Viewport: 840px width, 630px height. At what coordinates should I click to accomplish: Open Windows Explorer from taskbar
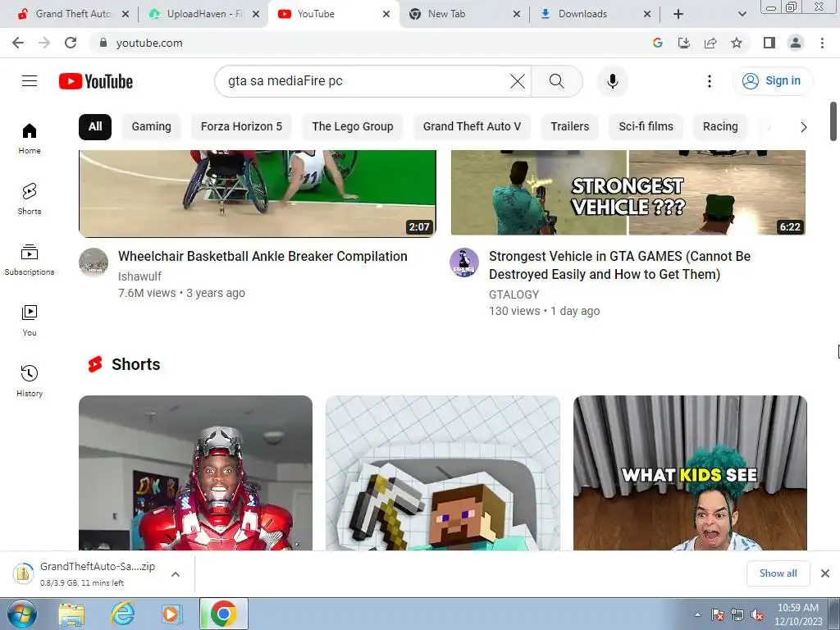click(x=71, y=614)
